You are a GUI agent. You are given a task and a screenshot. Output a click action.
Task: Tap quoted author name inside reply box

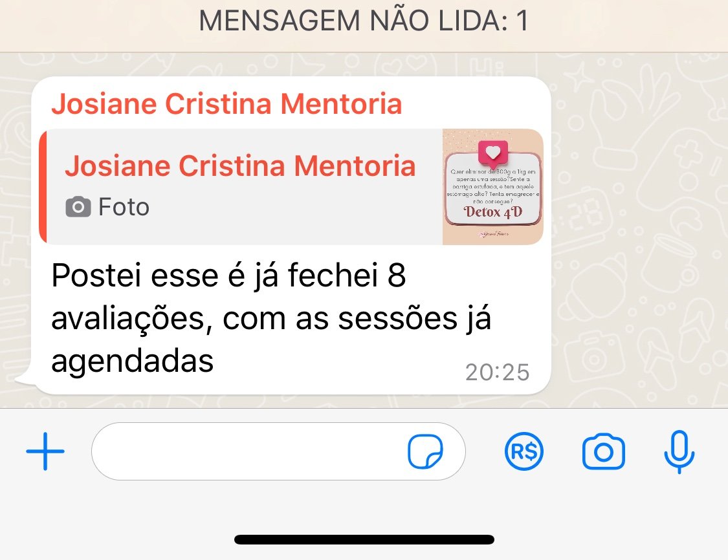click(x=240, y=166)
